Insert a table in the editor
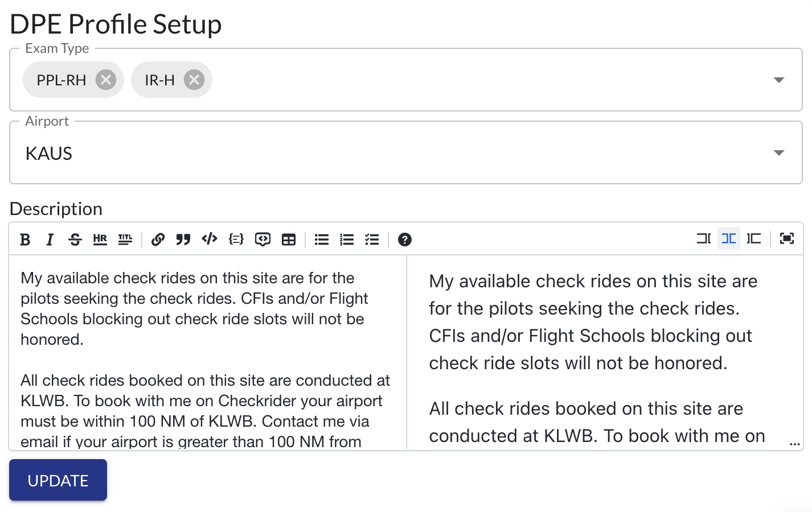The image size is (812, 512). (289, 240)
